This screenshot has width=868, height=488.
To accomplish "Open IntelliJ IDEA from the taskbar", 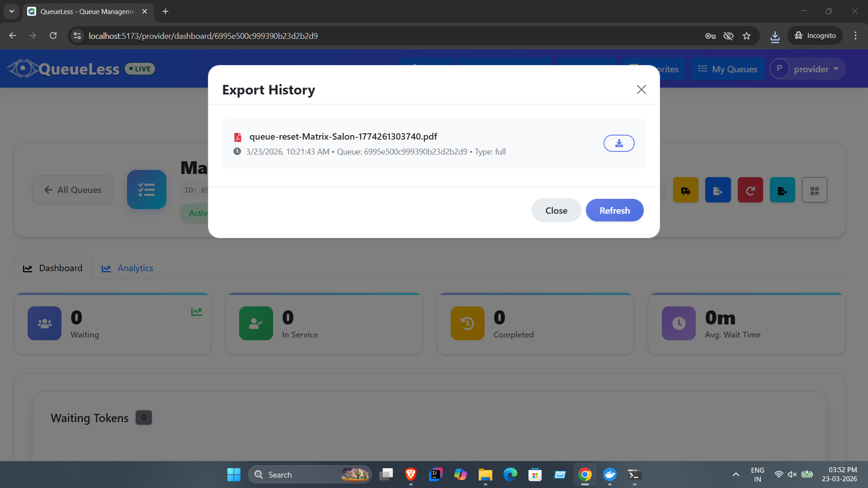I will click(x=436, y=474).
